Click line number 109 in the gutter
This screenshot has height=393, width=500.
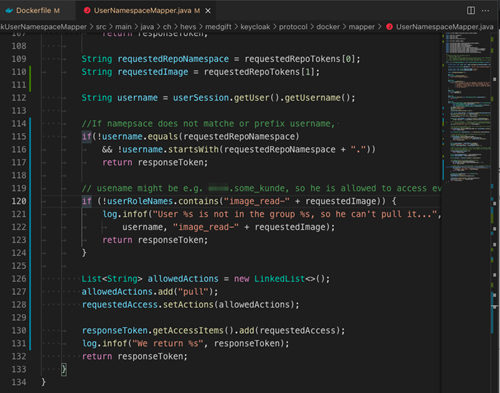pos(19,59)
